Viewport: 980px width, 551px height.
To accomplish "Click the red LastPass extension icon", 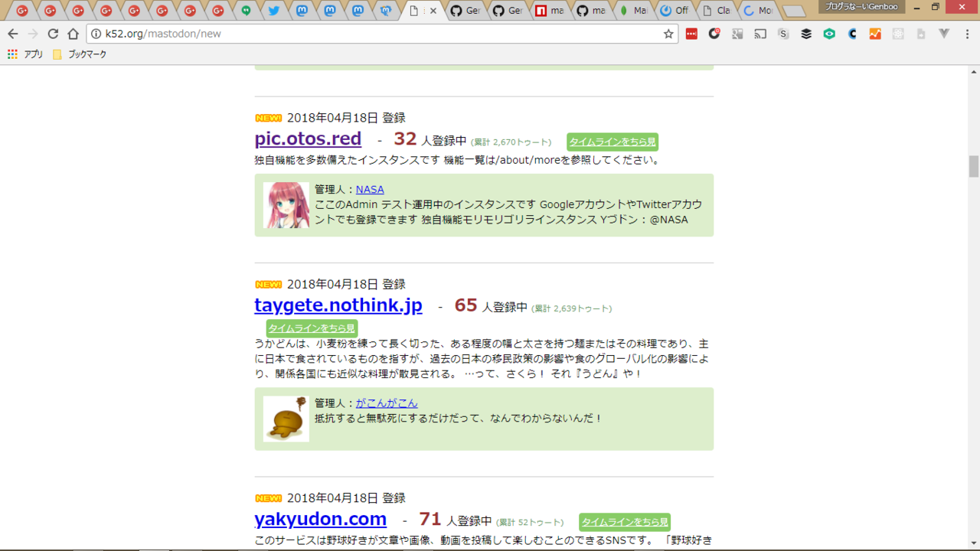I will point(691,34).
